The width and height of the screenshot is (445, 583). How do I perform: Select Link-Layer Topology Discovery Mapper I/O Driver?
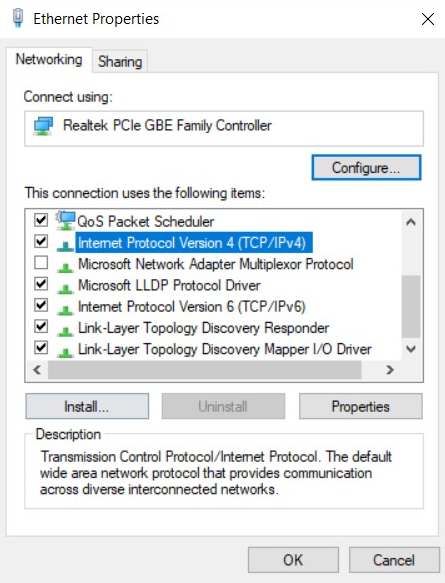click(225, 349)
